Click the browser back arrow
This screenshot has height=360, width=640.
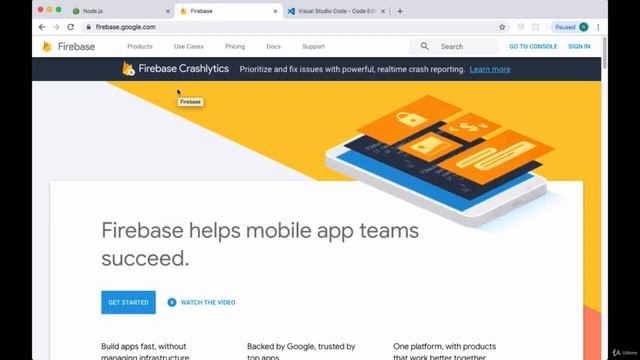[x=42, y=27]
